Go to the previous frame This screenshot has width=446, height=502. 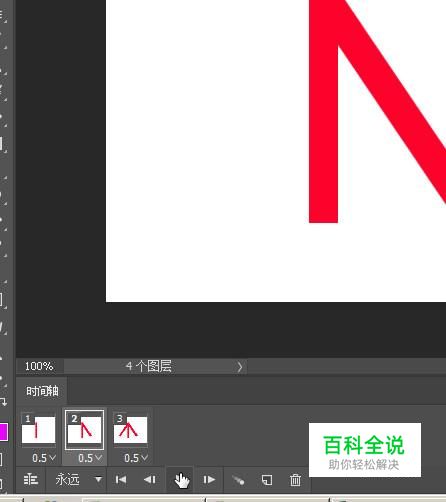(150, 480)
